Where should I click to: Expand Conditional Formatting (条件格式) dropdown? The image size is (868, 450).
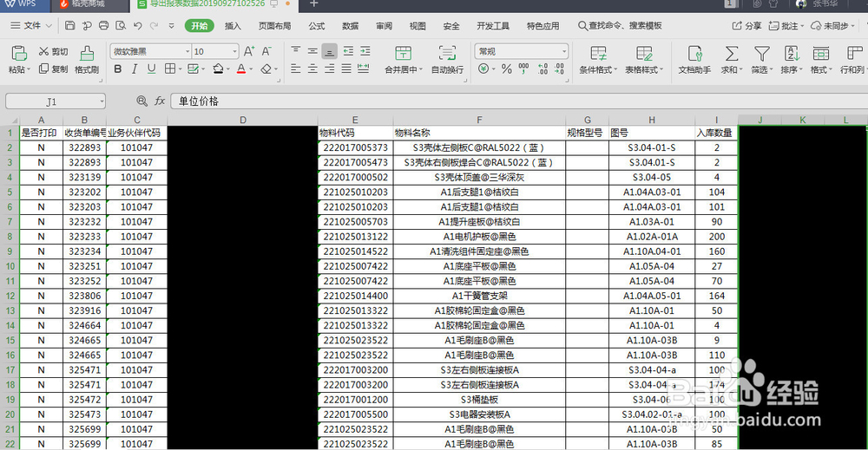tap(615, 70)
